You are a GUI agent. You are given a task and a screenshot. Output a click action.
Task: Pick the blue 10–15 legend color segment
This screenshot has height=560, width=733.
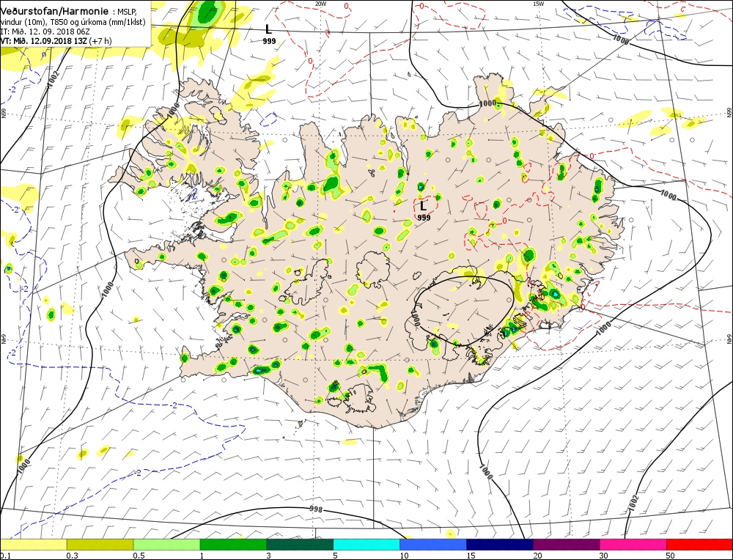click(433, 545)
